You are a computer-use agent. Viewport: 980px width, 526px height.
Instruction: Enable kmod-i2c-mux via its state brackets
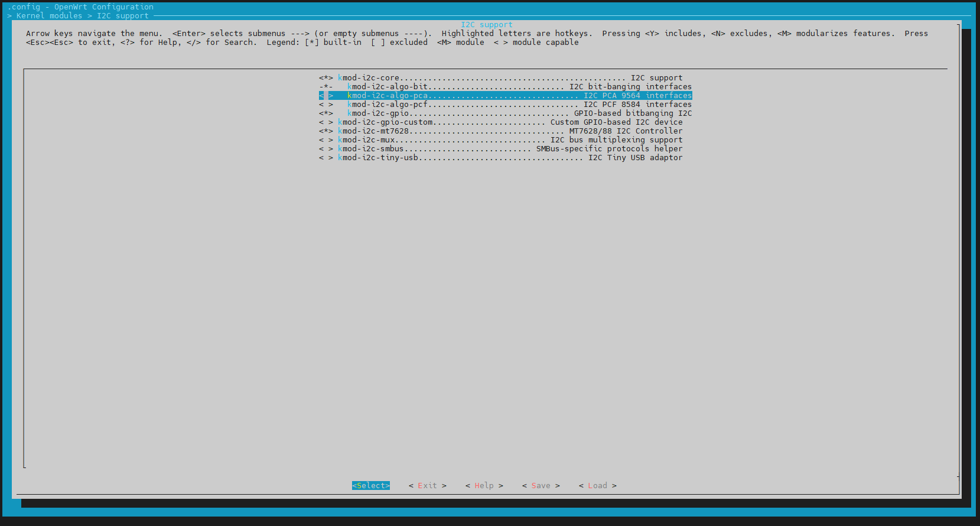pyautogui.click(x=326, y=140)
